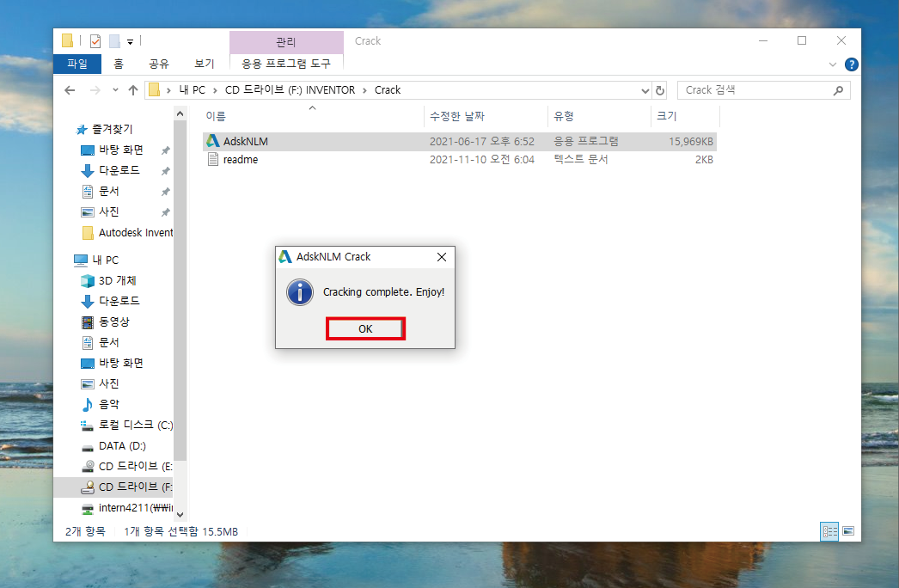Click the Properties checkmark quick access icon

tap(95, 40)
